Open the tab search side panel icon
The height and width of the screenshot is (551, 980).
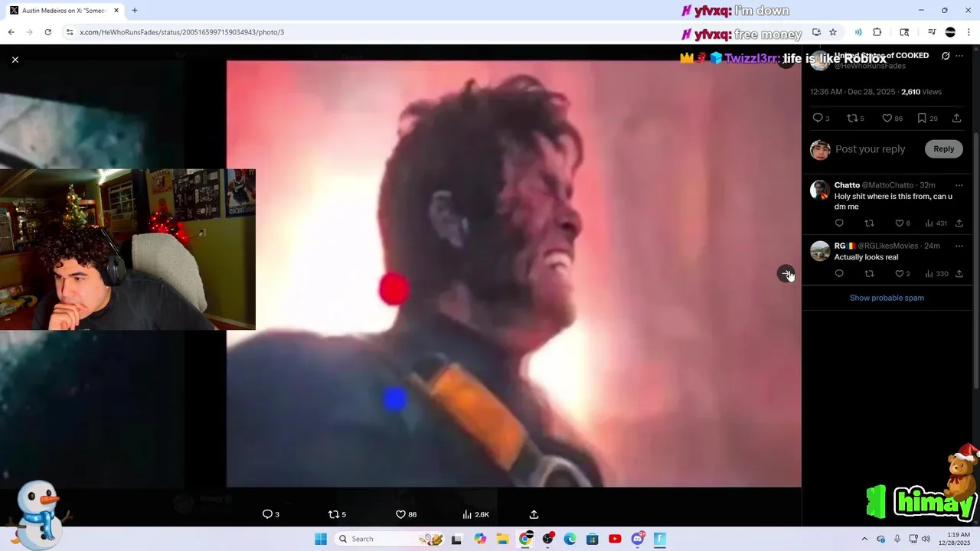[904, 32]
